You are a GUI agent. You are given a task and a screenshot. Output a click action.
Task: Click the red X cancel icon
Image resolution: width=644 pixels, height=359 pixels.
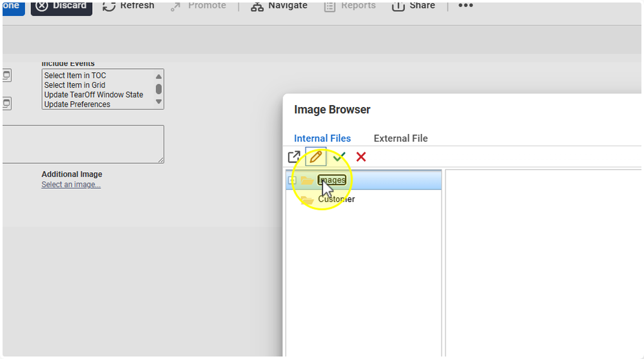click(x=361, y=157)
